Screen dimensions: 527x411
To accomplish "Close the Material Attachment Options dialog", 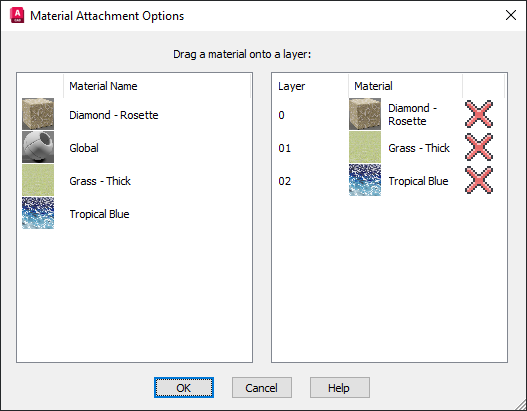I will (x=511, y=15).
